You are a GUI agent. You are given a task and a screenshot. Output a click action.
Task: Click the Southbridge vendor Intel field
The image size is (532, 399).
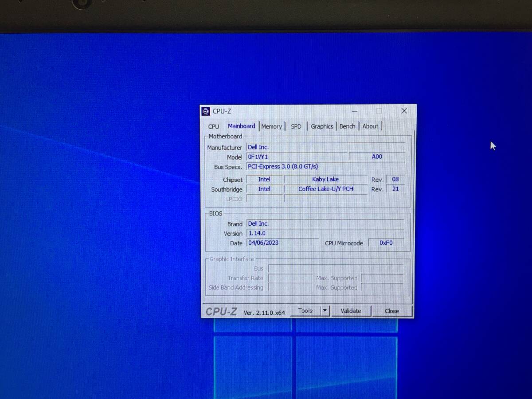tap(264, 189)
